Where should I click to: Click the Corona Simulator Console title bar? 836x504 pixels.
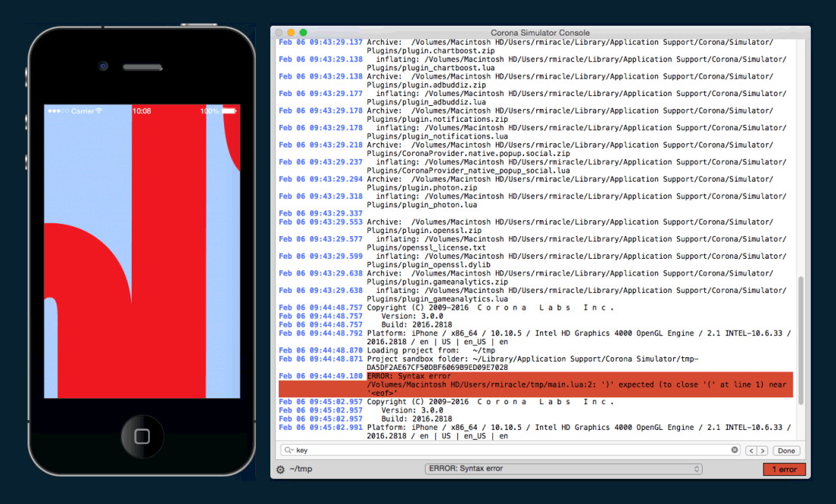pyautogui.click(x=540, y=33)
